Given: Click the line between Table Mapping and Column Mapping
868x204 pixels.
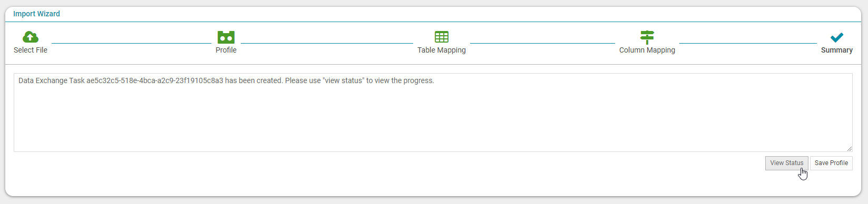Looking at the screenshot, I should point(542,43).
